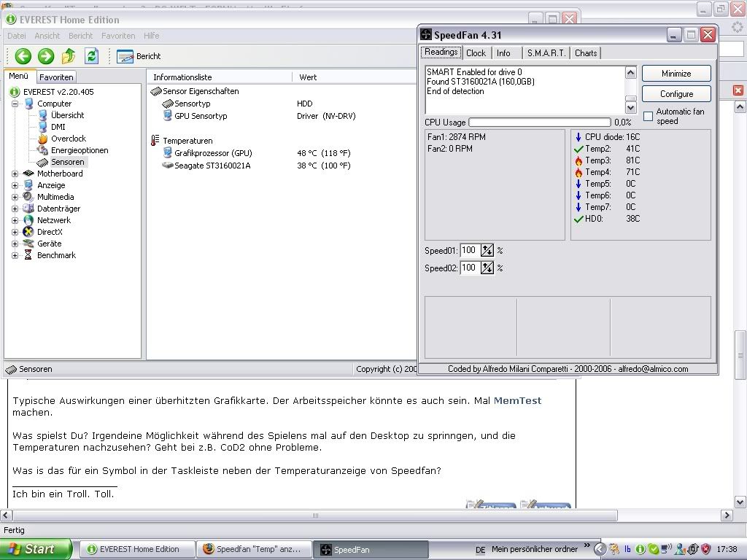747x560 pixels.
Task: Click the DirectX icon in the tree
Action: [28, 232]
